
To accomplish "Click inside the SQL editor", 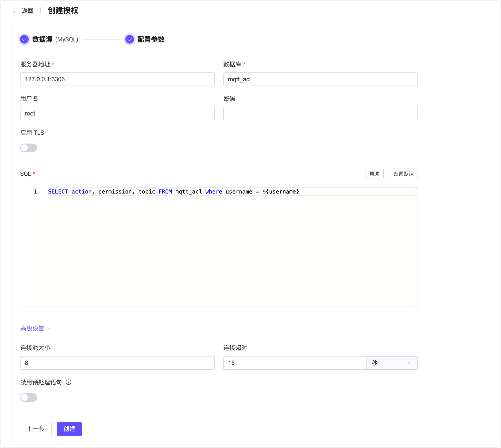I will [x=214, y=241].
